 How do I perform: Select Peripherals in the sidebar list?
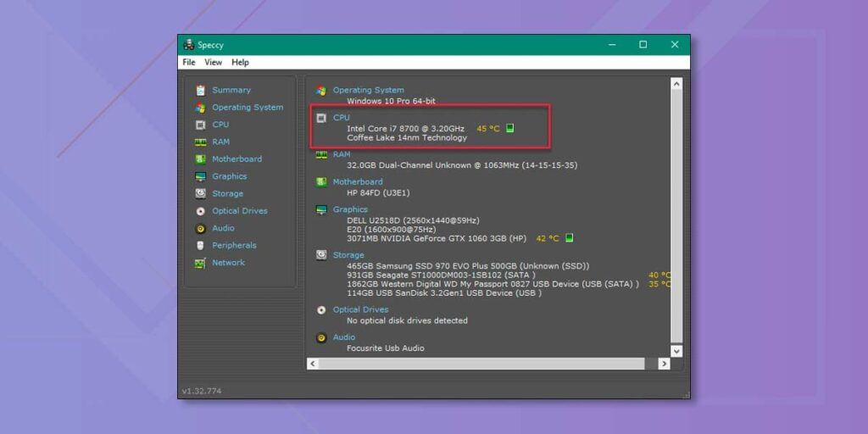[234, 245]
